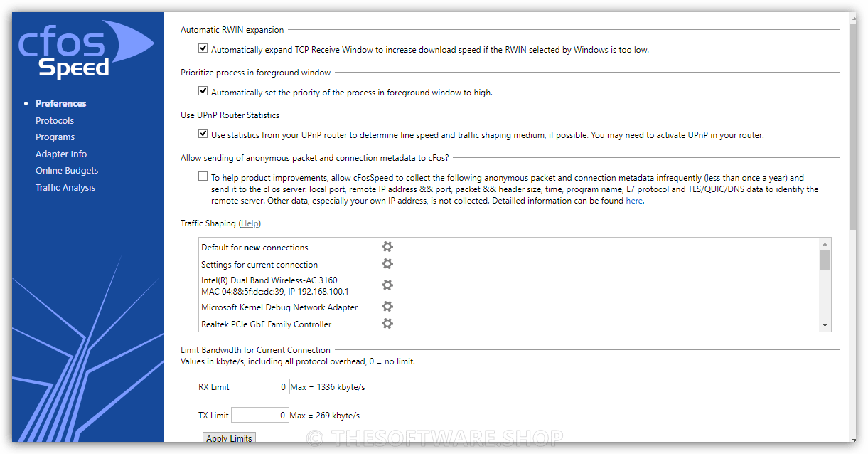Open gear settings for current connection

pyautogui.click(x=387, y=264)
